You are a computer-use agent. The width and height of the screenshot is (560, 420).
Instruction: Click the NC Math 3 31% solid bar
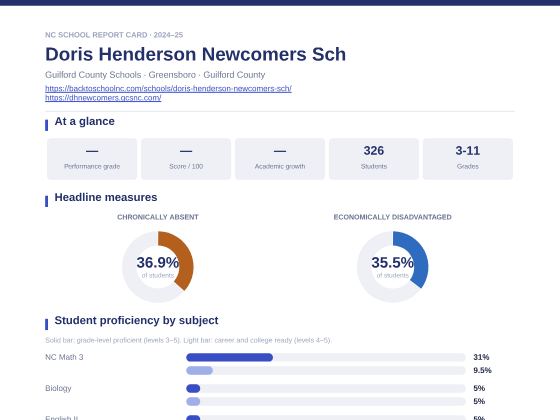229,357
